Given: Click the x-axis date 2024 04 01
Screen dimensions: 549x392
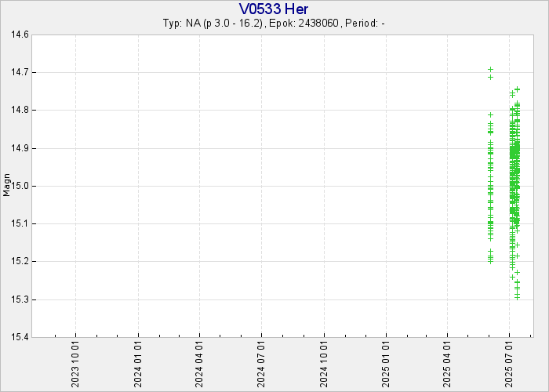Looking at the screenshot, I should (x=199, y=365).
